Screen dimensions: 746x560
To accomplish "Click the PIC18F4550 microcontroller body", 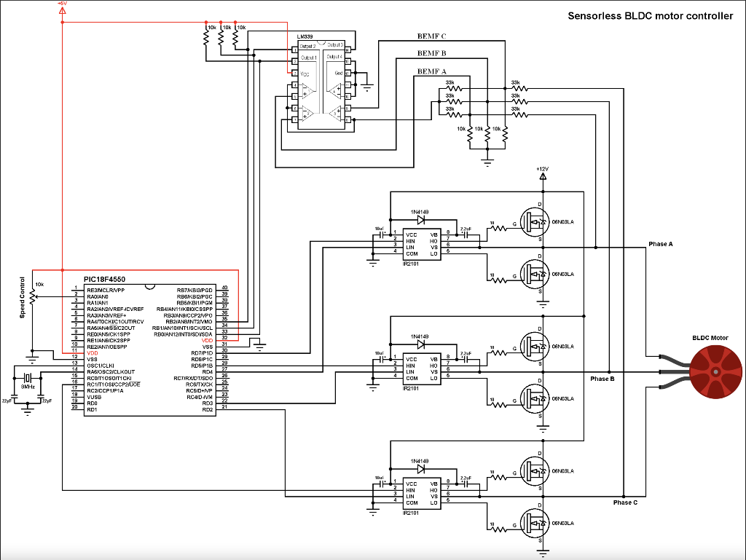I will coord(150,350).
